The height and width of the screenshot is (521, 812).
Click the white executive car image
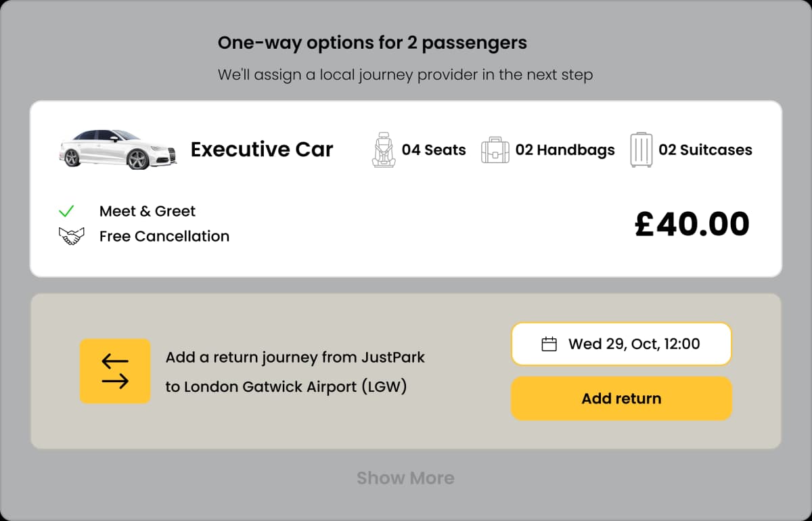coord(118,150)
